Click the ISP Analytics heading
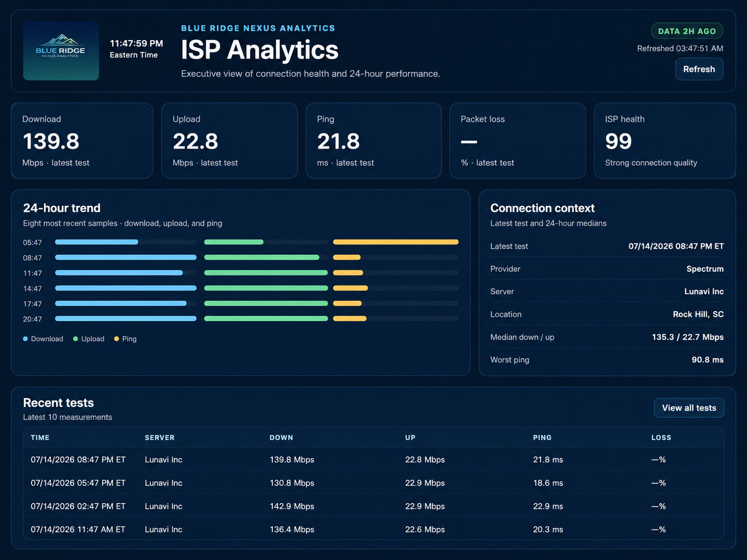The height and width of the screenshot is (560, 747). point(259,50)
